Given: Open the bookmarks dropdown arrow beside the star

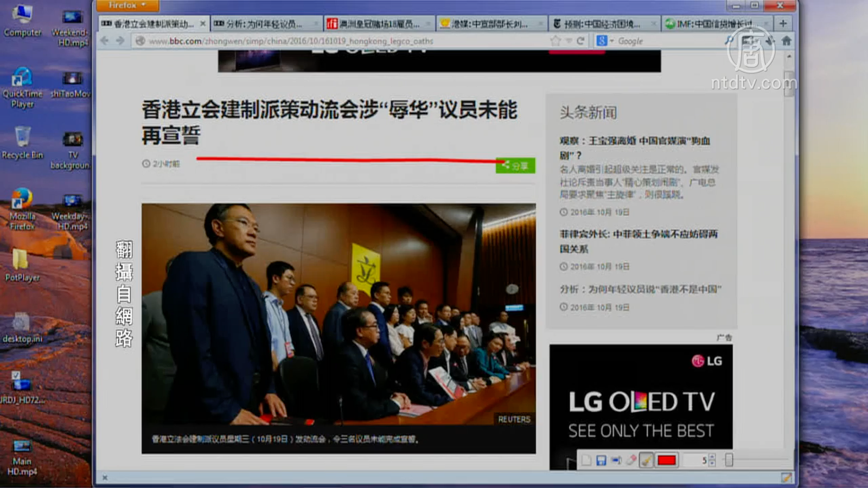Looking at the screenshot, I should (x=568, y=41).
